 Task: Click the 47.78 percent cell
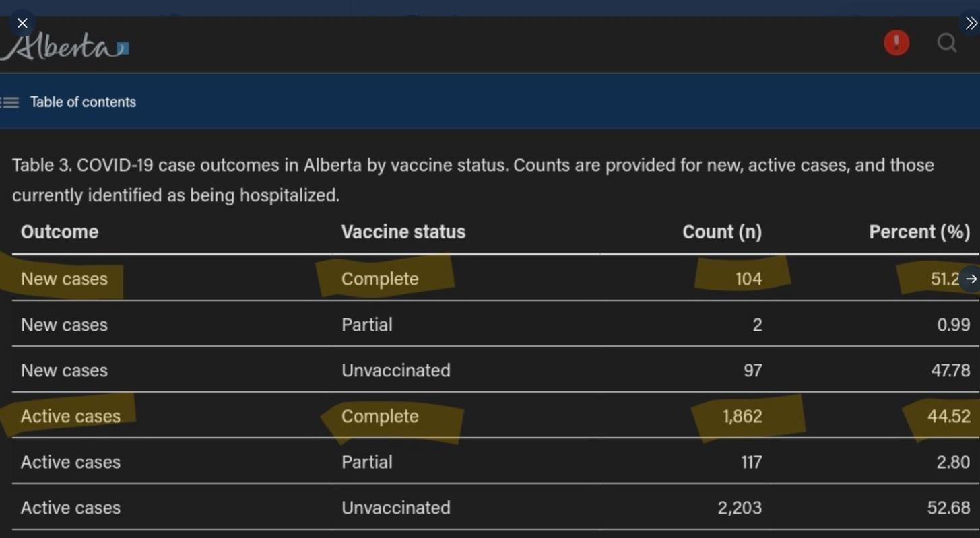tap(950, 370)
